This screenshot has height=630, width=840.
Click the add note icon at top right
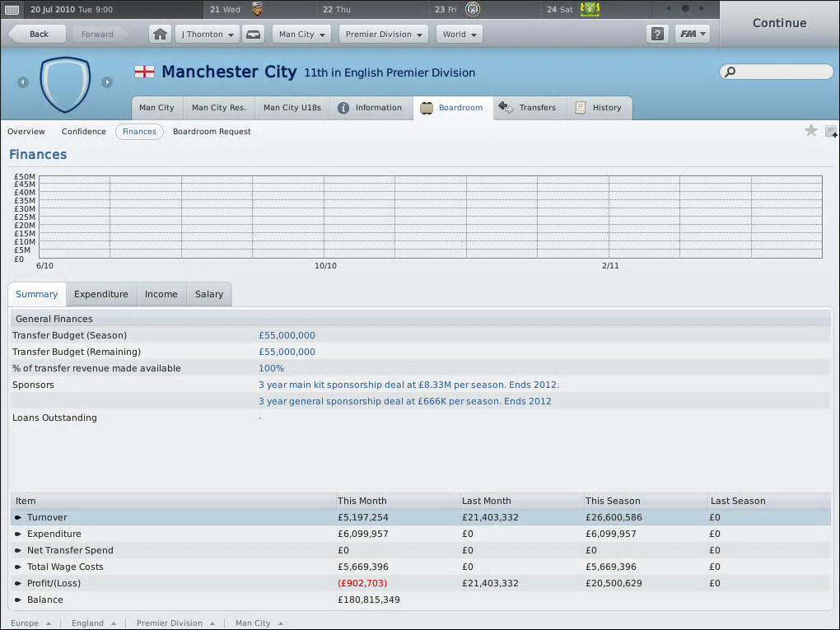pos(831,131)
